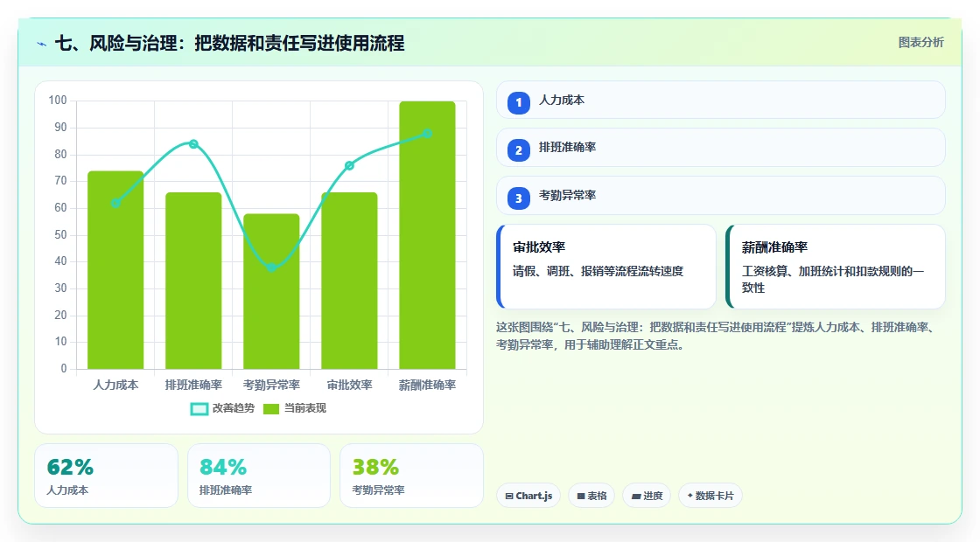Click the 图表分析 label in header
The image size is (980, 542).
(920, 43)
